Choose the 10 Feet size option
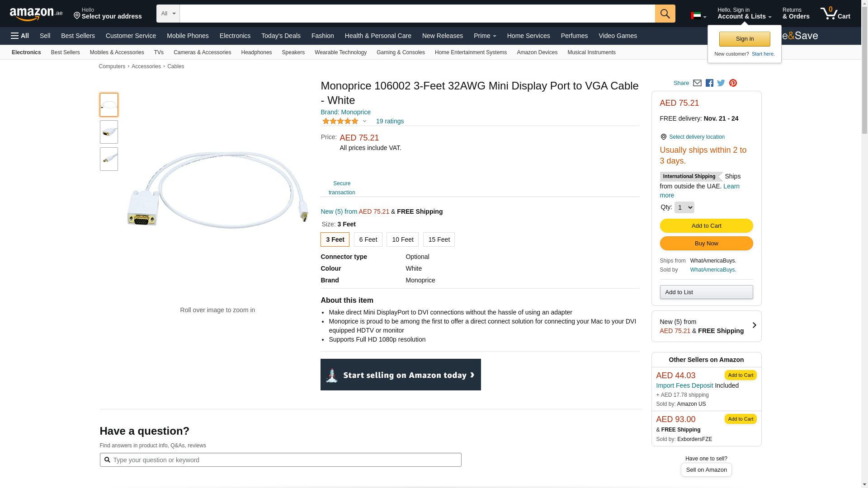The image size is (868, 488). tap(402, 239)
